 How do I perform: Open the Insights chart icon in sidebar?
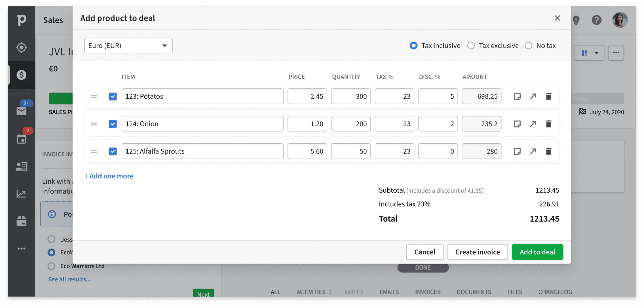pos(22,194)
